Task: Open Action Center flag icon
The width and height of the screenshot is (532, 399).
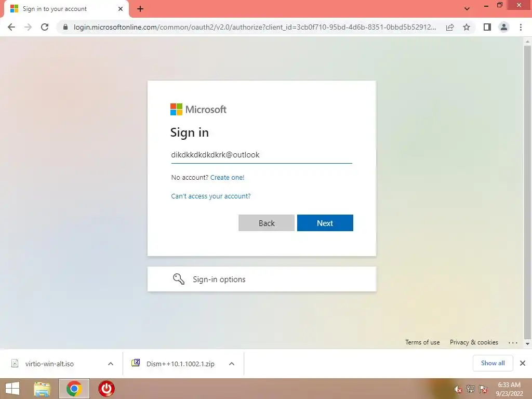Action: click(x=483, y=389)
